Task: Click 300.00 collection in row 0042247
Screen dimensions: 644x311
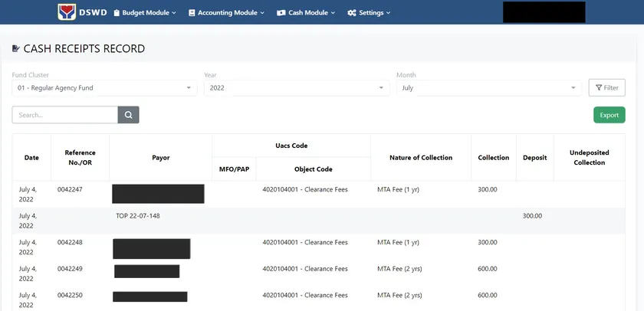Action: [x=488, y=189]
